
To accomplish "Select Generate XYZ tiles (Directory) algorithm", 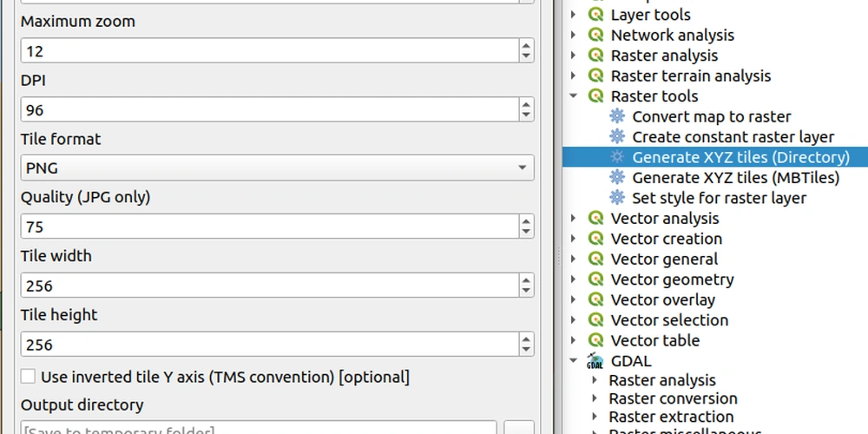I will click(740, 157).
